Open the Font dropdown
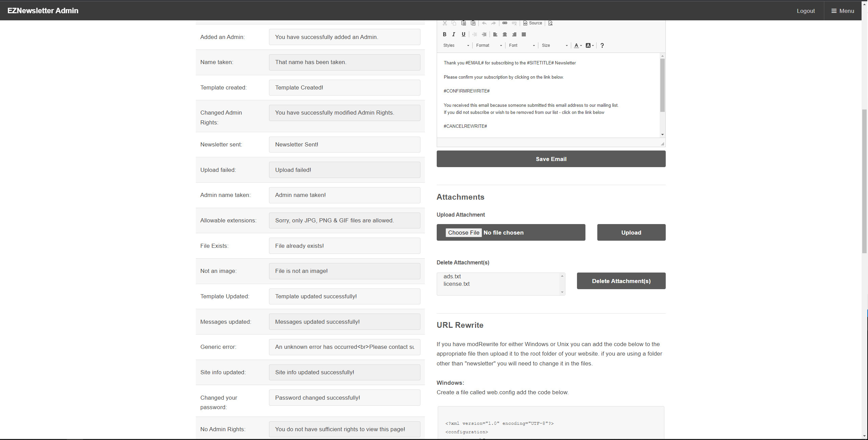Viewport: 868px width, 440px height. click(522, 45)
